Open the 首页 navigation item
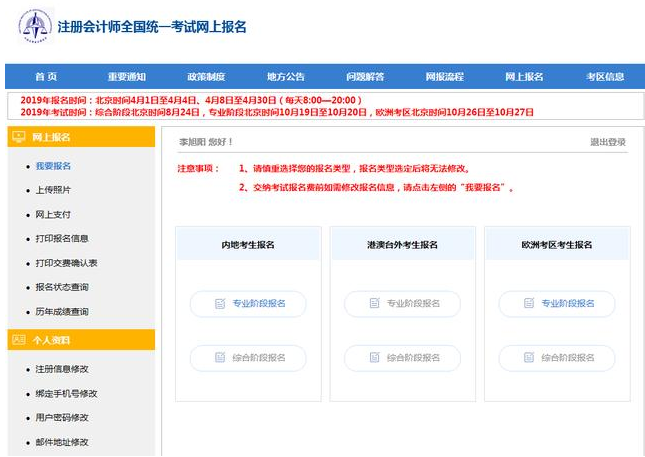645x457 pixels. tap(46, 77)
